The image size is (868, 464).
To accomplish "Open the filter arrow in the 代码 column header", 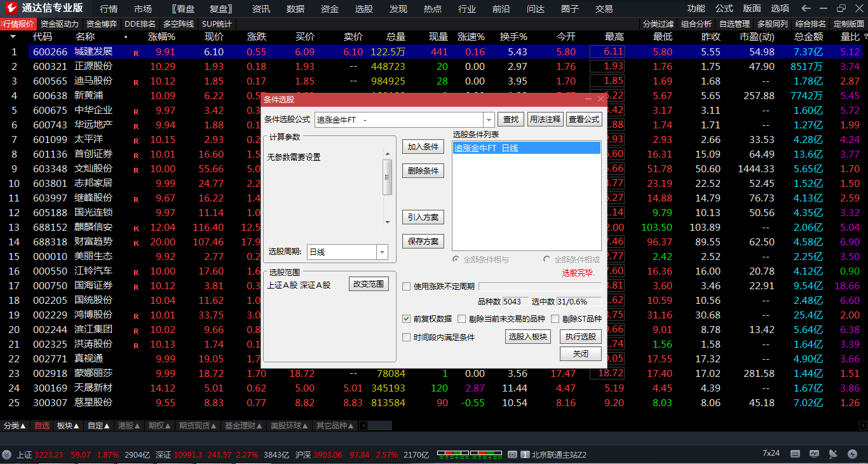I will pyautogui.click(x=13, y=37).
